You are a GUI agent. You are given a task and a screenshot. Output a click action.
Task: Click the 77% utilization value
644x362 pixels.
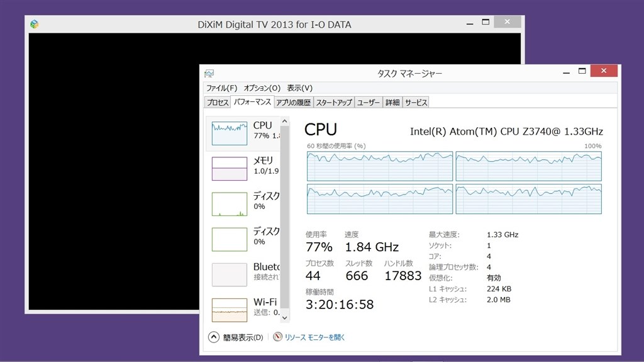pyautogui.click(x=319, y=247)
